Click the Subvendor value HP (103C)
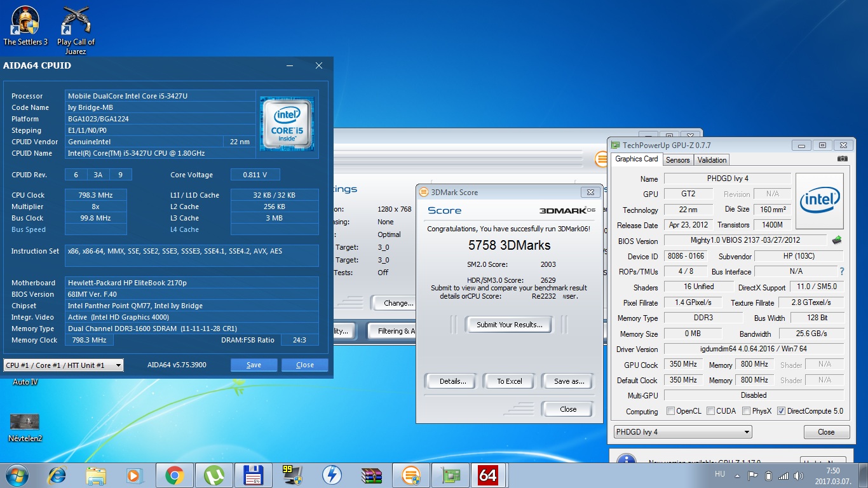Viewport: 868px width, 488px height. (x=799, y=256)
